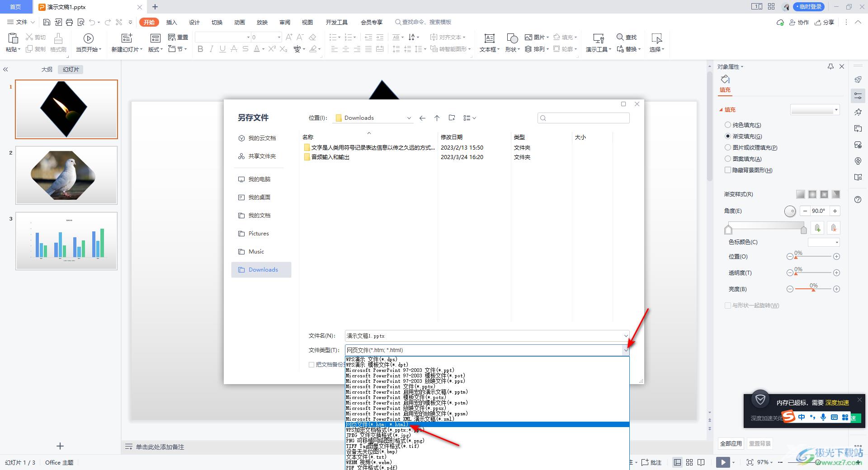Add a gradient stop
868x470 pixels.
(817, 228)
